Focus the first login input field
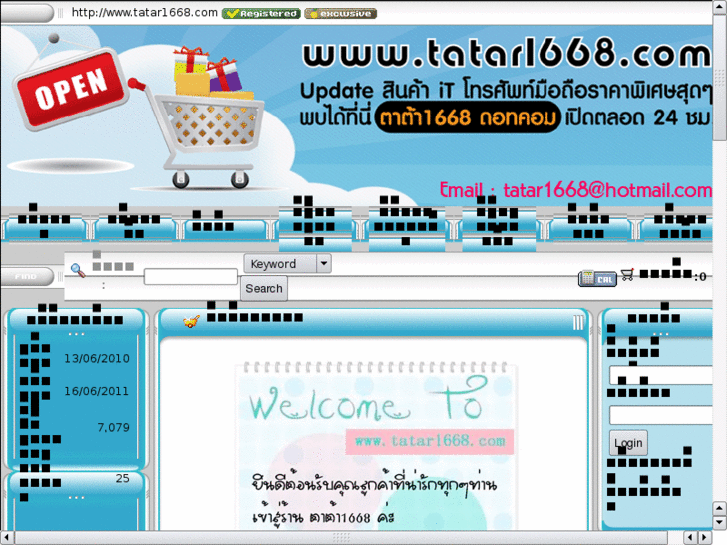This screenshot has height=545, width=727. 661,375
